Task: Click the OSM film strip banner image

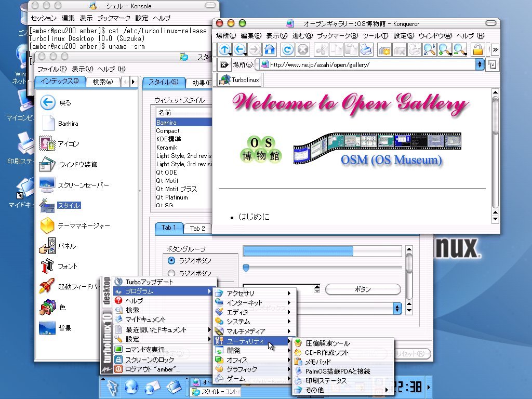Action: point(377,148)
